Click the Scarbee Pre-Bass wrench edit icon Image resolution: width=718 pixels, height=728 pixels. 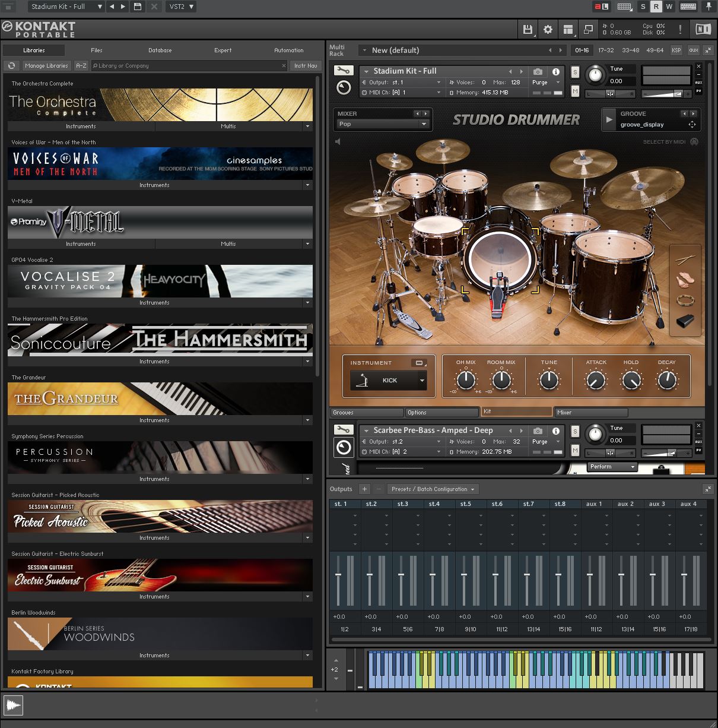(x=344, y=429)
